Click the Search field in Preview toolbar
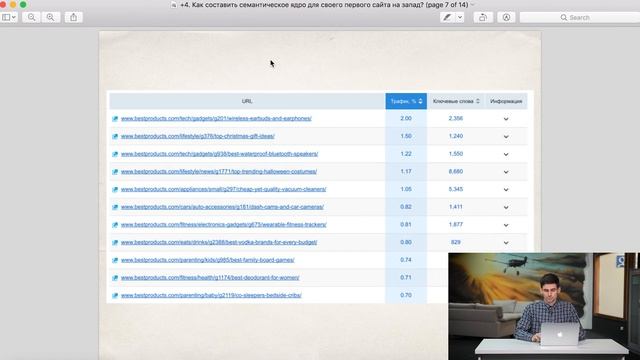Image resolution: width=640 pixels, height=360 pixels. click(x=580, y=17)
